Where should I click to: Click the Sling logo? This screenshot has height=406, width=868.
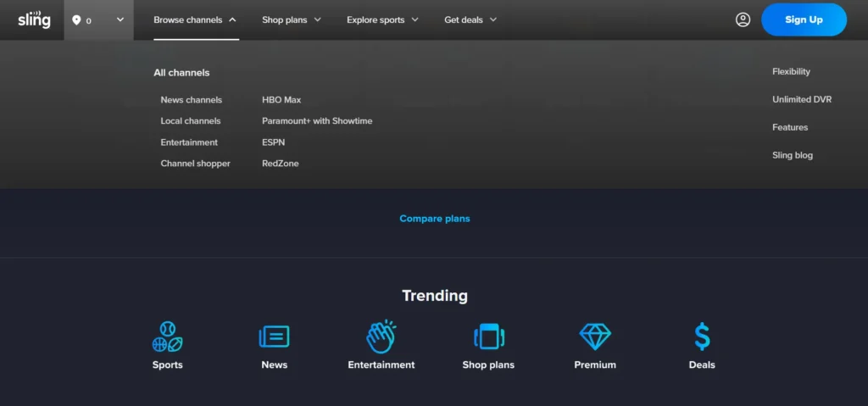(x=34, y=19)
